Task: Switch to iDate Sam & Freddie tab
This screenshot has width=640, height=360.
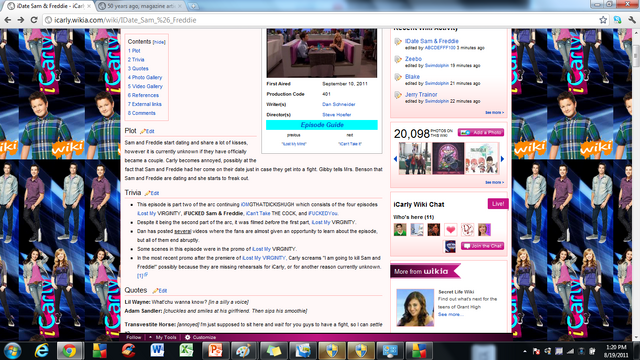Action: click(49, 6)
